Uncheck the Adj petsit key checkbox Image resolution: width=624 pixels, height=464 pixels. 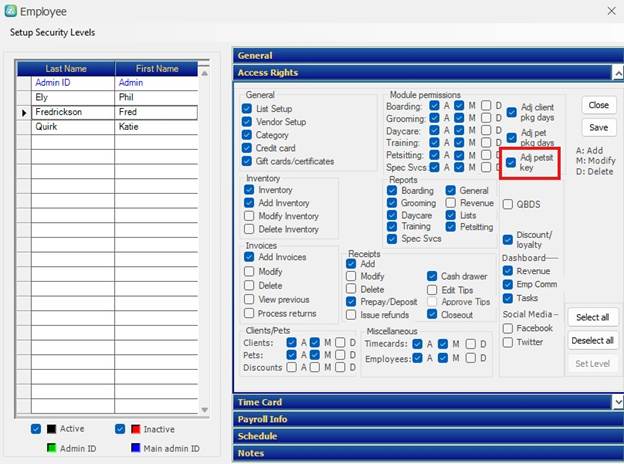511,162
